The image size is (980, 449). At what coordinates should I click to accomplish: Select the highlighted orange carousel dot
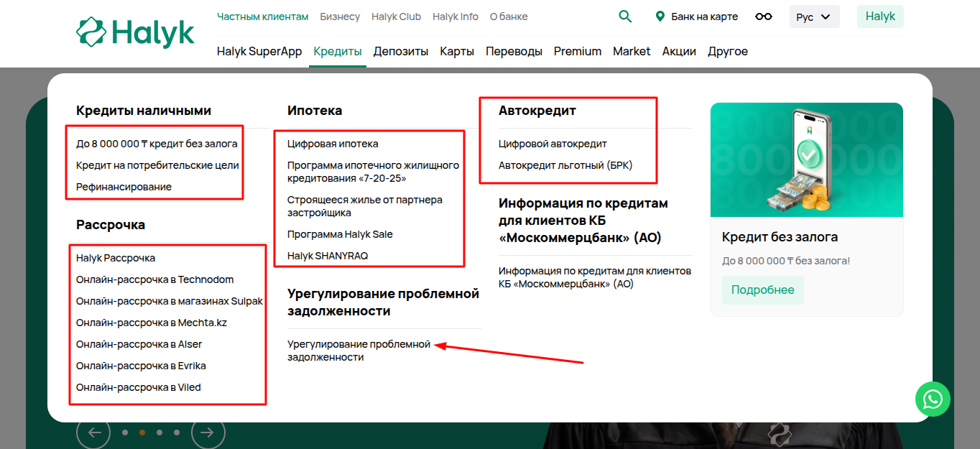pos(142,432)
